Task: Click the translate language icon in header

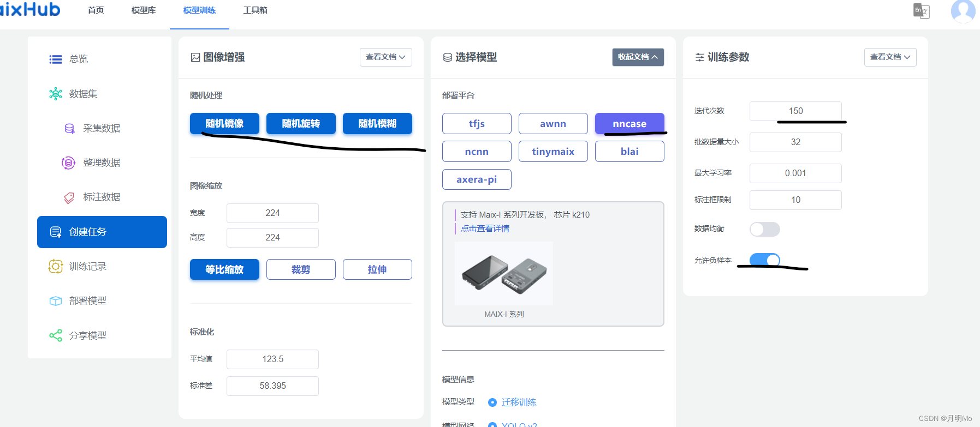Action: coord(922,11)
